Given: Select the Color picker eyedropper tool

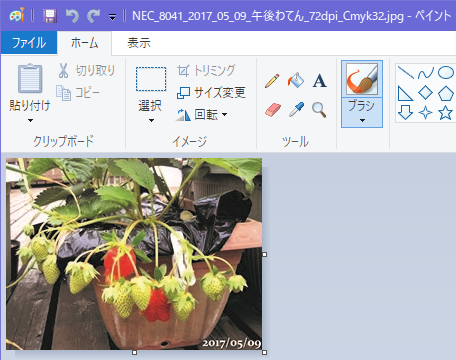Looking at the screenshot, I should pos(296,109).
